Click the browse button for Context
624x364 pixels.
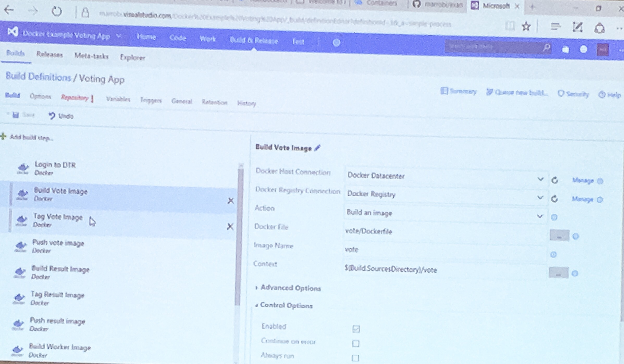(558, 273)
